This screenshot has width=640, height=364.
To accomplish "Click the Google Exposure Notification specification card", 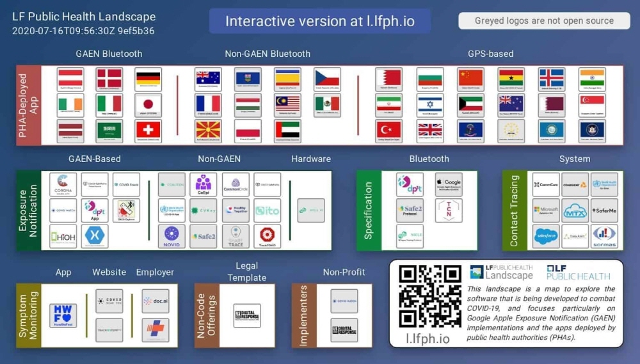I will 449,184.
